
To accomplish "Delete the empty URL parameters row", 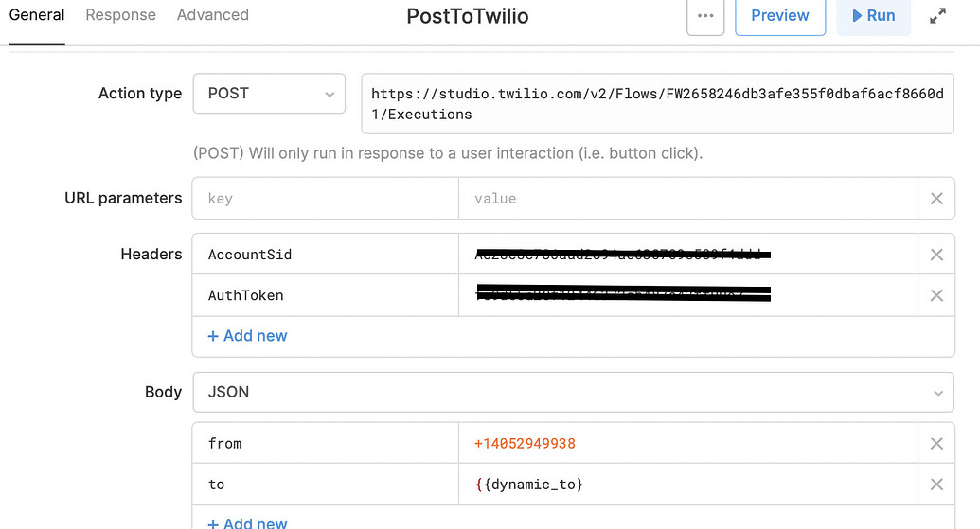I will pyautogui.click(x=936, y=199).
